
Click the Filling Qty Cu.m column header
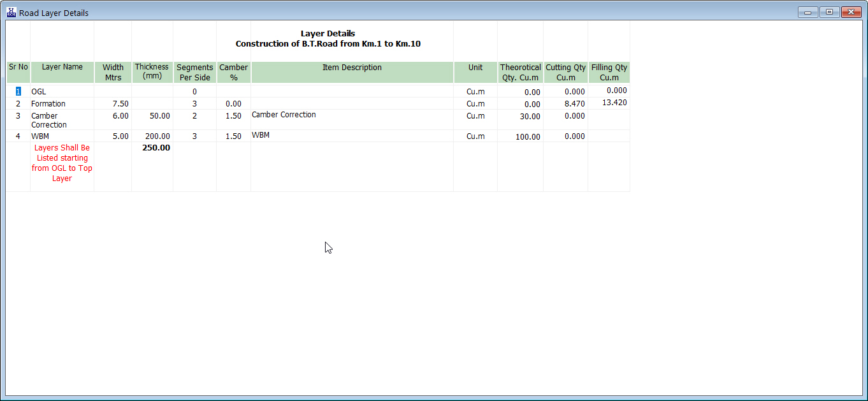coord(609,72)
